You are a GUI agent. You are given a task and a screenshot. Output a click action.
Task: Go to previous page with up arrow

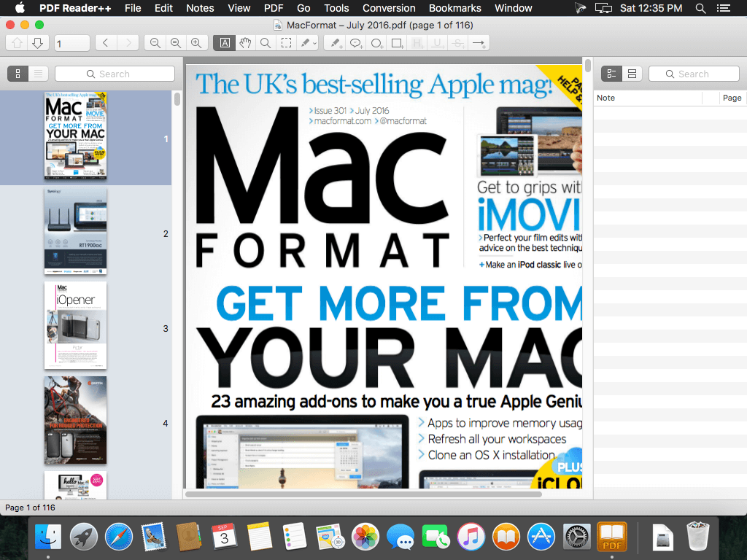coord(18,43)
